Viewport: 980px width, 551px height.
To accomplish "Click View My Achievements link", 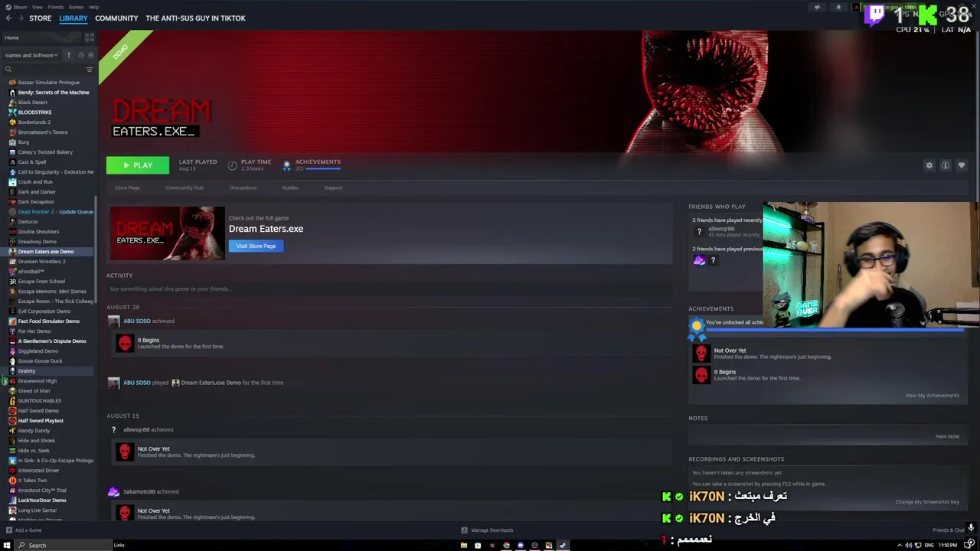I will pyautogui.click(x=932, y=396).
